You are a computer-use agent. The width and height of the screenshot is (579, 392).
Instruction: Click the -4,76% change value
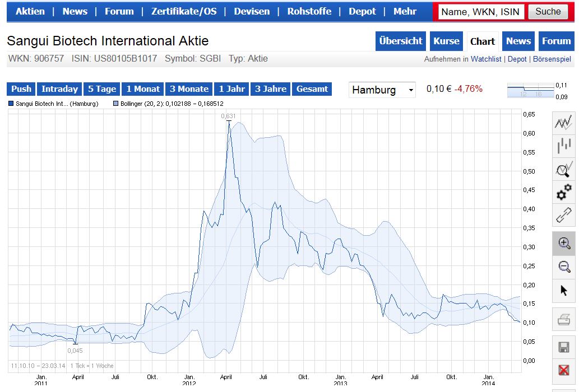point(468,89)
